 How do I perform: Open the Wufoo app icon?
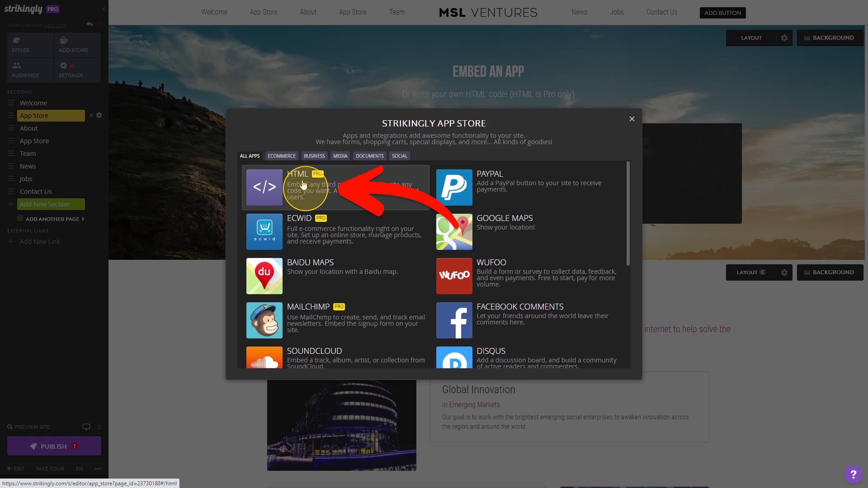pos(454,276)
